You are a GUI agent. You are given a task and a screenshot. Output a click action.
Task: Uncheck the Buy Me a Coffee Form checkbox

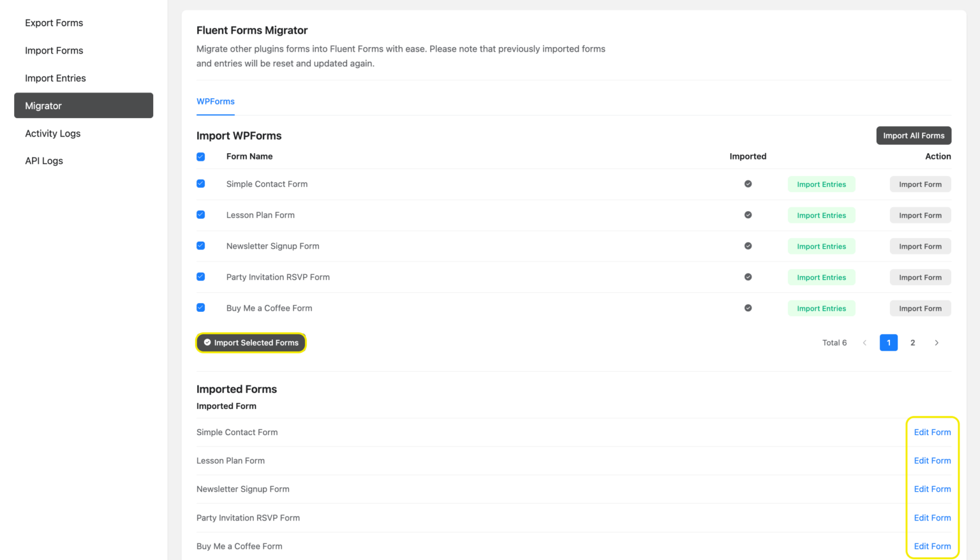point(201,307)
